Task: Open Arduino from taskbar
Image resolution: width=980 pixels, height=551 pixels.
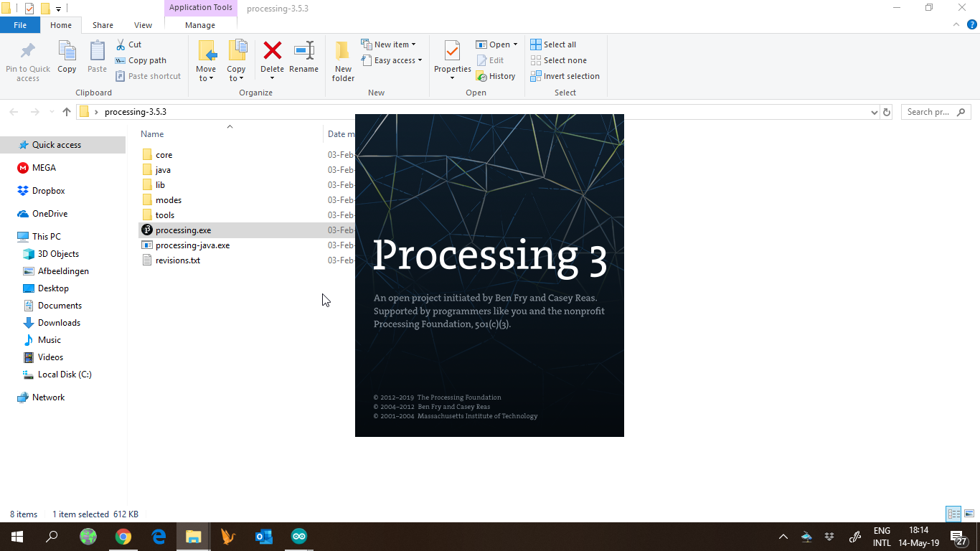Action: click(x=299, y=537)
